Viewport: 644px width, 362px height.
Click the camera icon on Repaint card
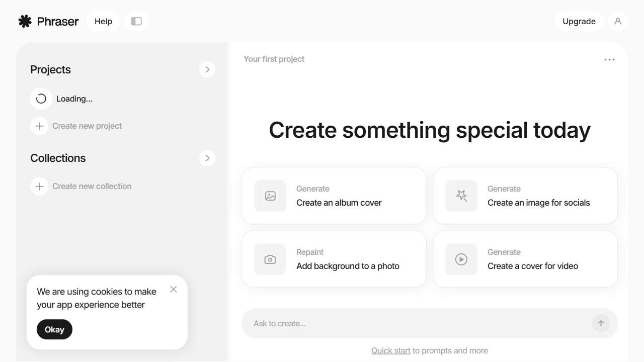(270, 259)
